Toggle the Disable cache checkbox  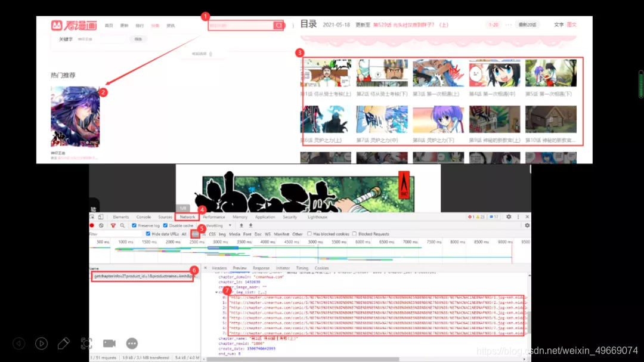point(166,225)
